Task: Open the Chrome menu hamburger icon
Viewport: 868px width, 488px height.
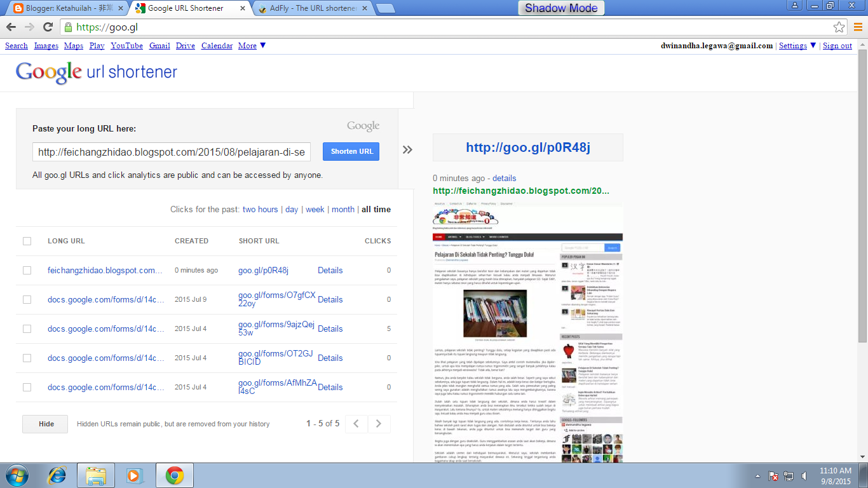Action: tap(858, 27)
